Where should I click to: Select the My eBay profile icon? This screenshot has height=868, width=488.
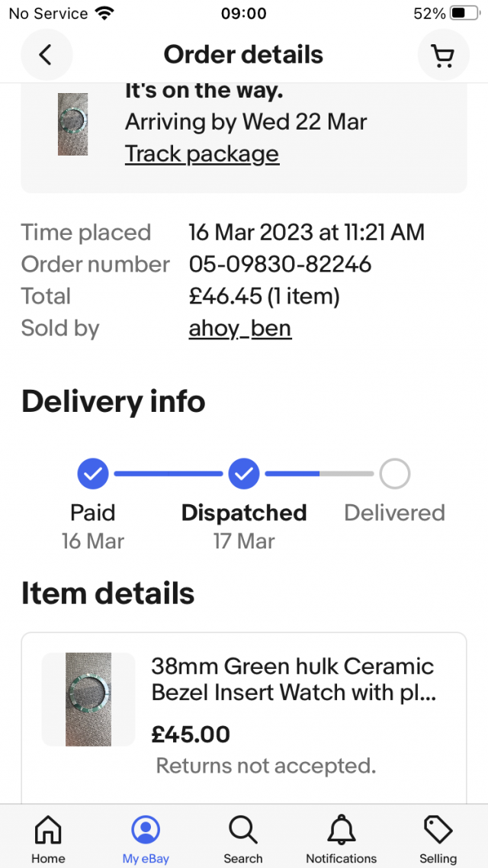pyautogui.click(x=146, y=830)
